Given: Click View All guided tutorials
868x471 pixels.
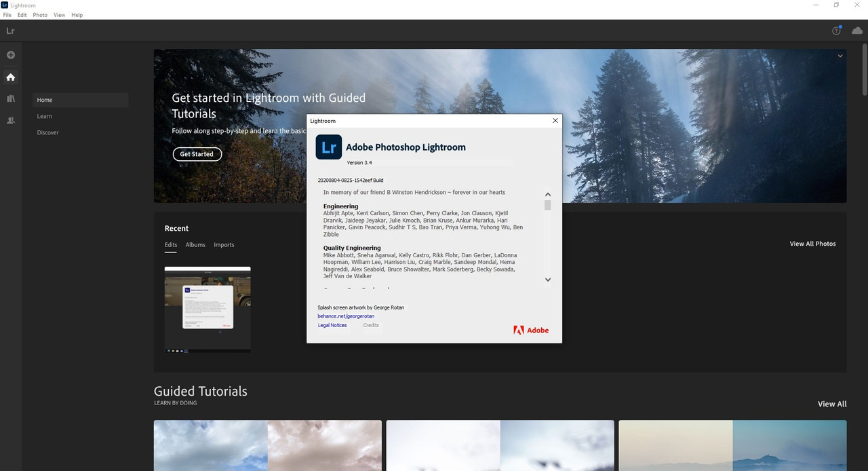Looking at the screenshot, I should click(x=832, y=404).
